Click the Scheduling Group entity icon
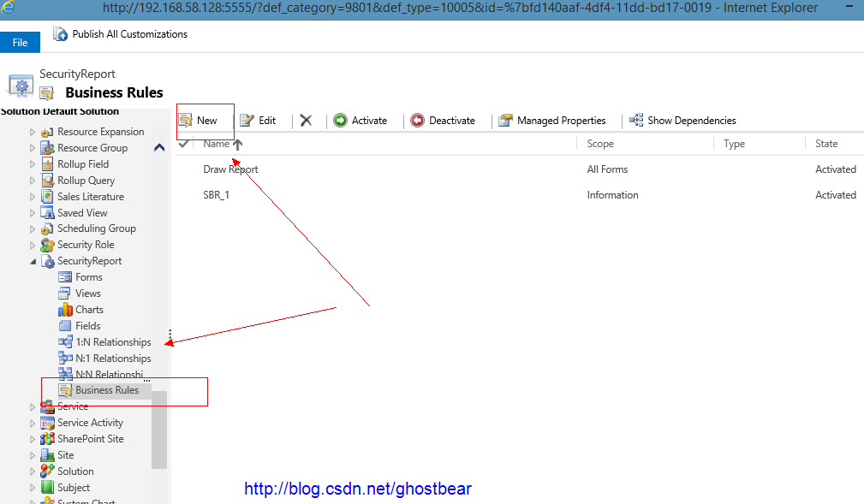This screenshot has width=864, height=504. (47, 228)
